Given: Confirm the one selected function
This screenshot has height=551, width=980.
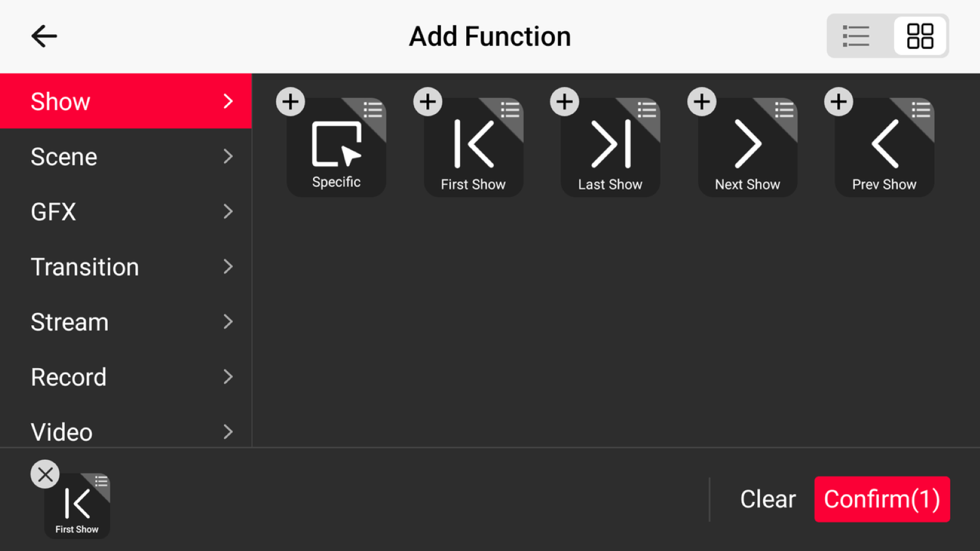Looking at the screenshot, I should (x=882, y=499).
